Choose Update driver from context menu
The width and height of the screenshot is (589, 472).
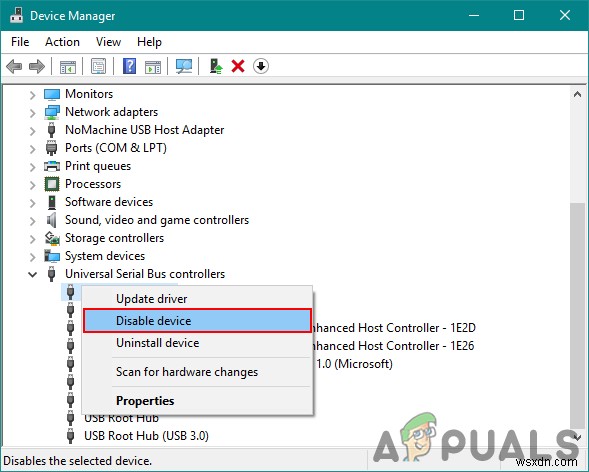[x=197, y=299]
